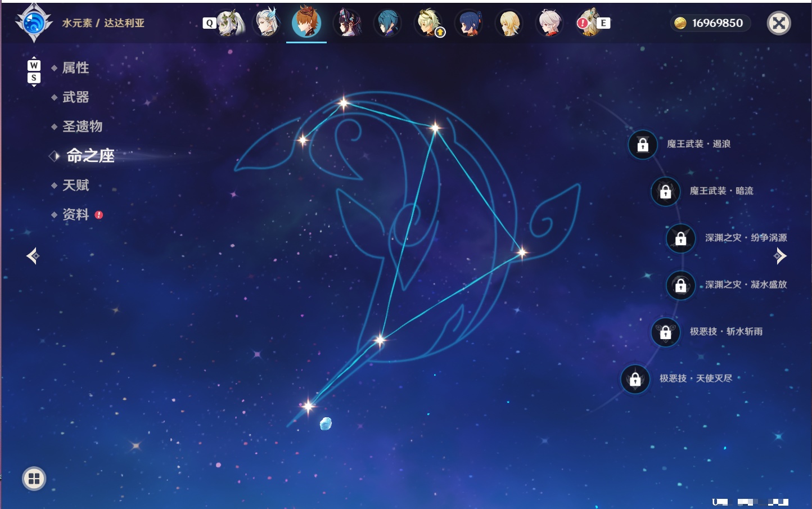Open locked constellation 深渊之灾・凝水盛放
The image size is (812, 509).
tap(681, 285)
